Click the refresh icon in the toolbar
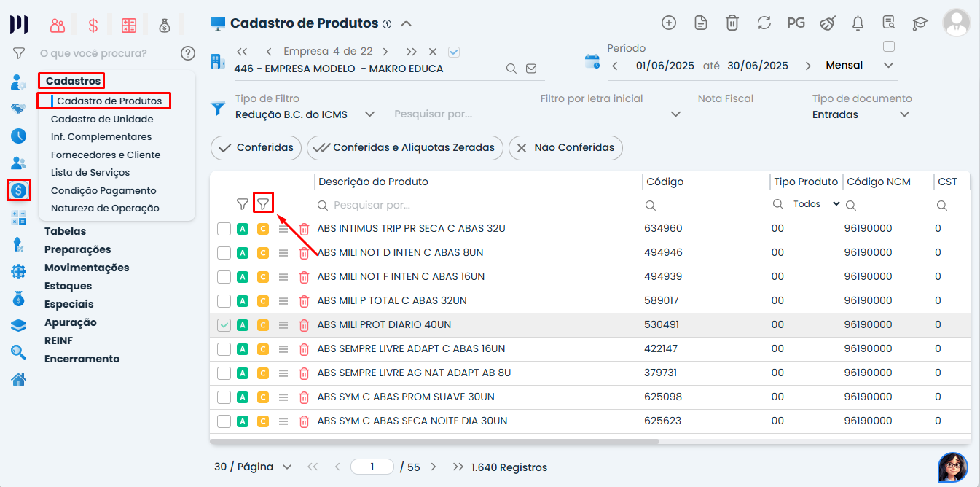 click(x=764, y=23)
